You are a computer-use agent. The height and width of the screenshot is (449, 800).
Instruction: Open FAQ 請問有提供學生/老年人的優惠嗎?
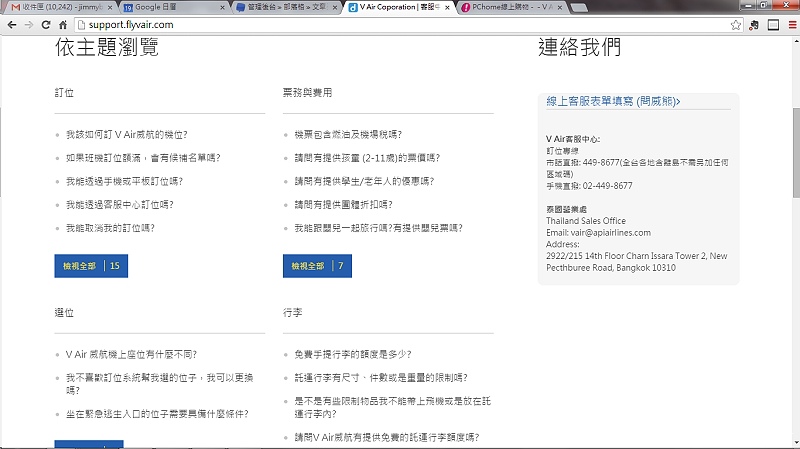364,182
